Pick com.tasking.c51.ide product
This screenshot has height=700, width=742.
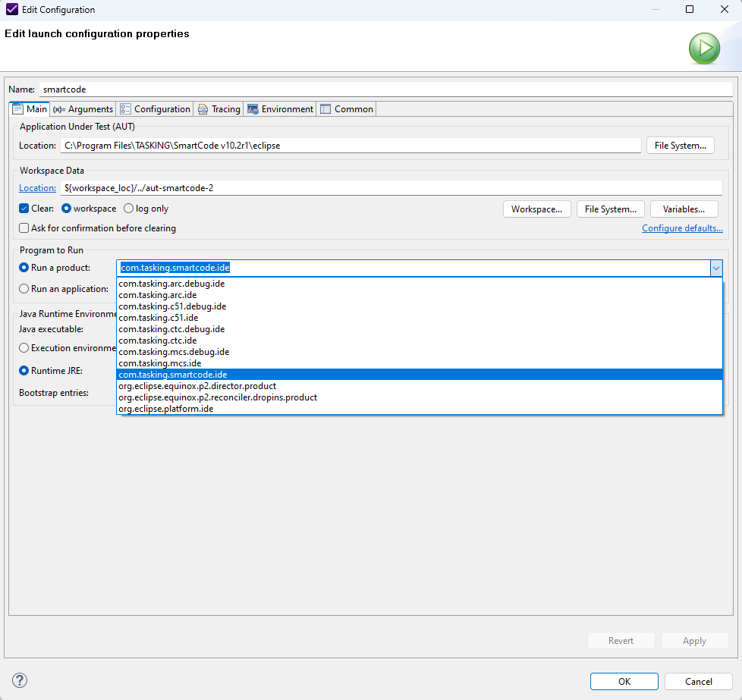420,318
